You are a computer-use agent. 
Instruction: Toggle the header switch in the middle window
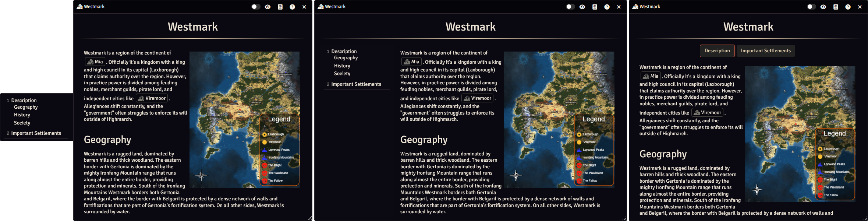(570, 7)
